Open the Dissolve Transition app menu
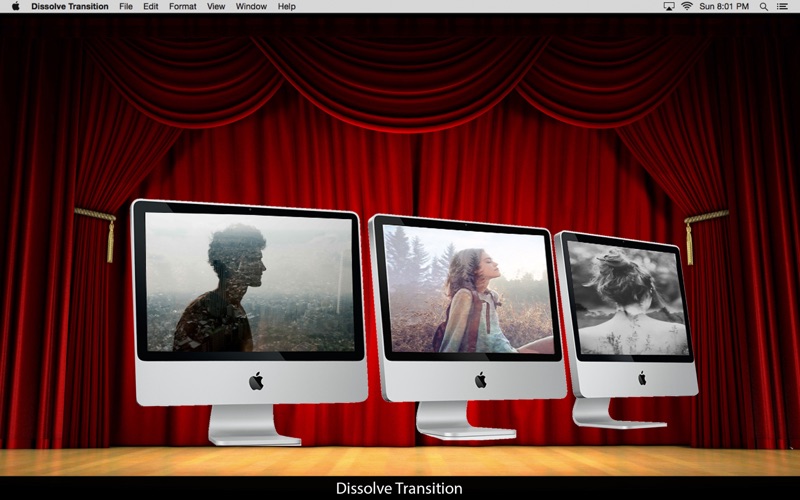 70,6
